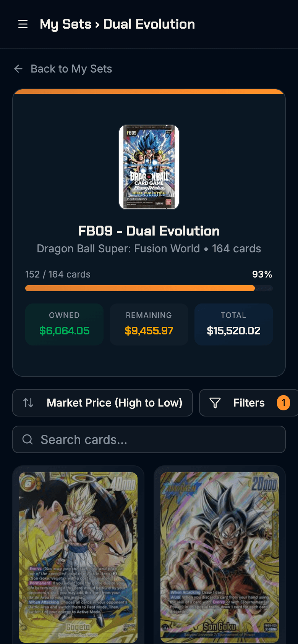This screenshot has height=644, width=298.
Task: Click the back arrow beside Back to My Sets
Action: click(x=18, y=69)
